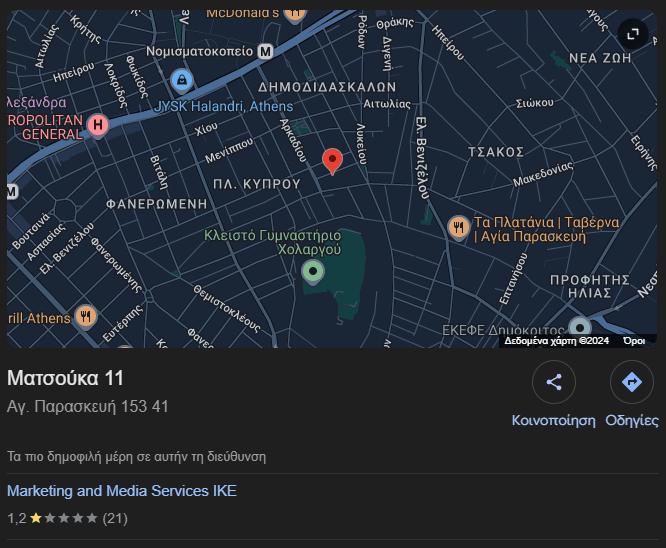Select the Δεδομένα χάρτη ©2024 attribution
666x548 pixels.
556,341
